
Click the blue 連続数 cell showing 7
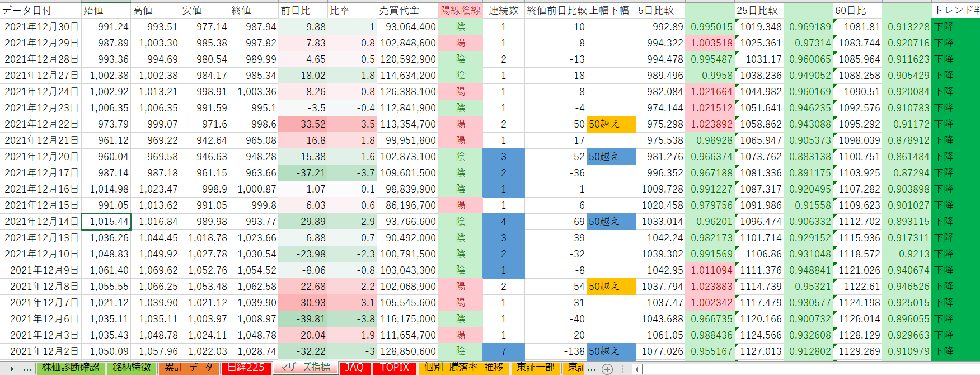[x=503, y=351]
